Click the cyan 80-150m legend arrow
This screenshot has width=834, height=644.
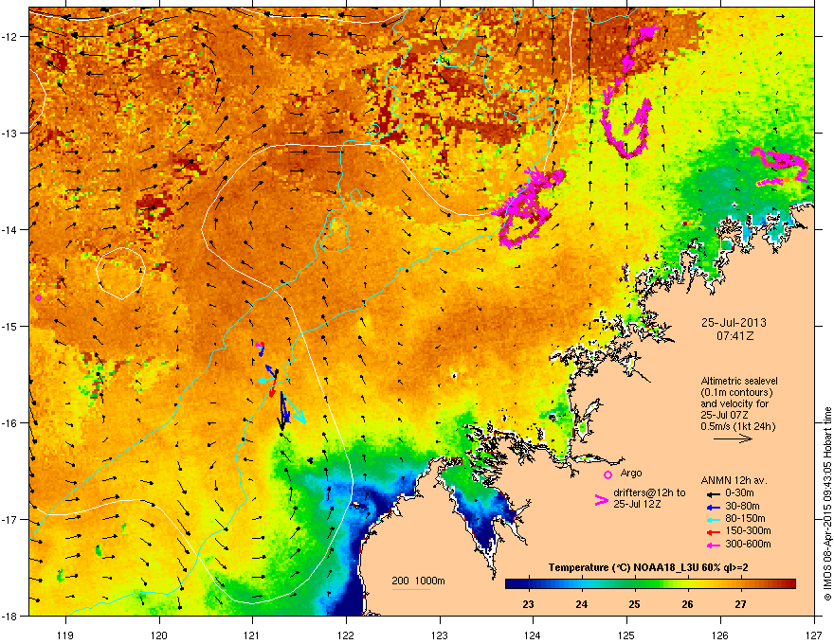click(x=712, y=519)
